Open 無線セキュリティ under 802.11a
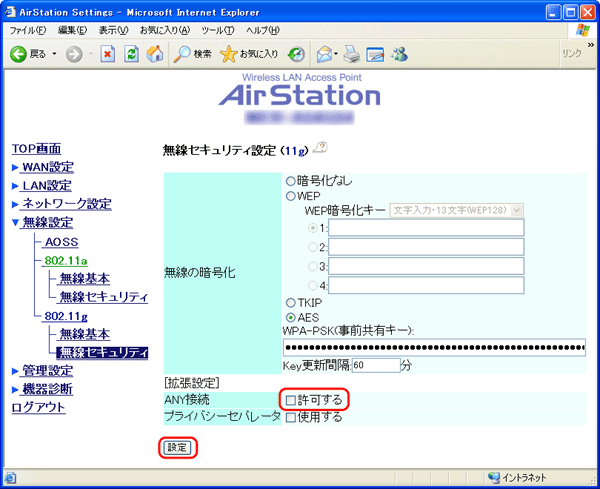 [104, 297]
